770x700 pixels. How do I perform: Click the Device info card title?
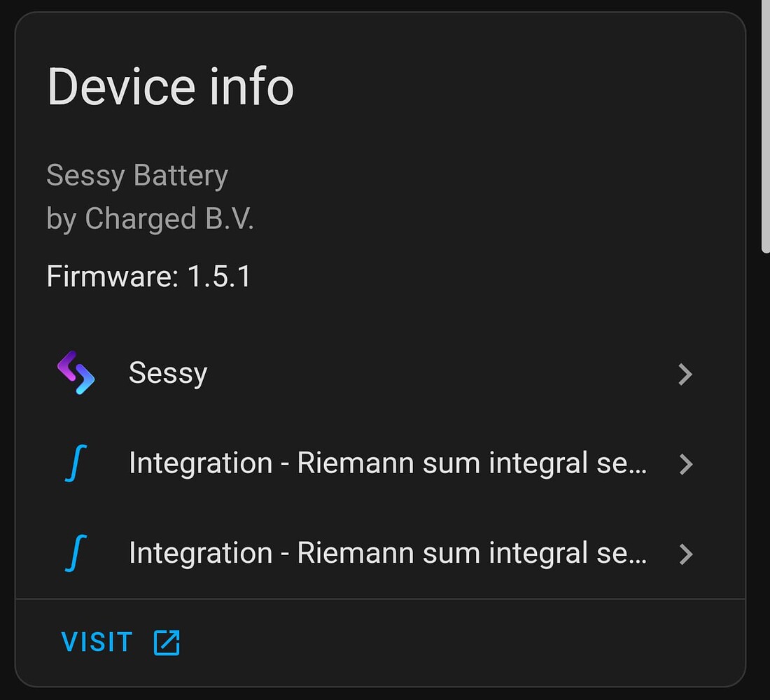pyautogui.click(x=169, y=85)
